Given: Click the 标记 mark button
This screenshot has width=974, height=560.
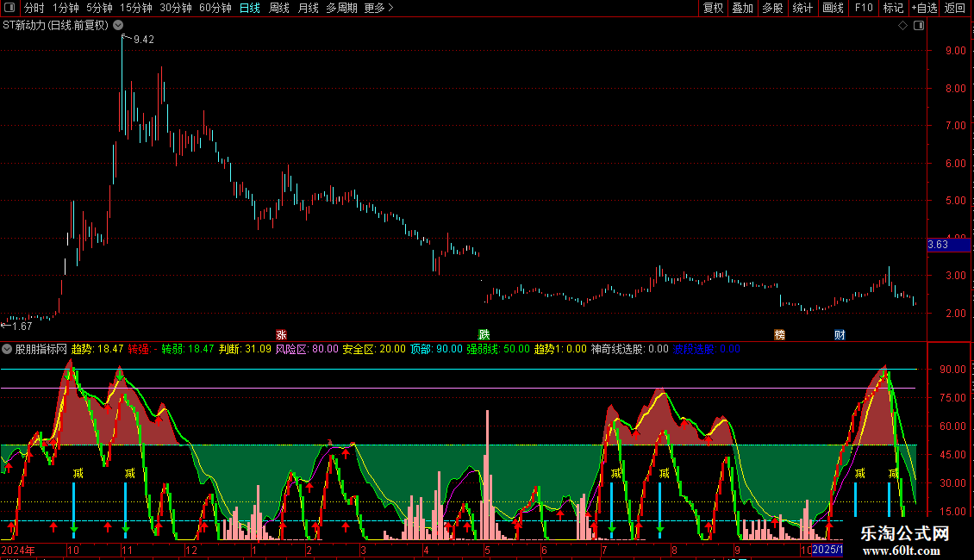Looking at the screenshot, I should tap(893, 8).
